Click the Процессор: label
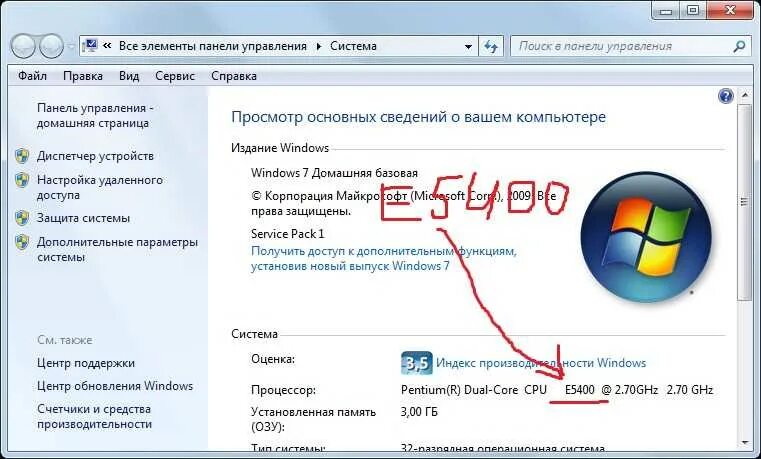 (283, 390)
